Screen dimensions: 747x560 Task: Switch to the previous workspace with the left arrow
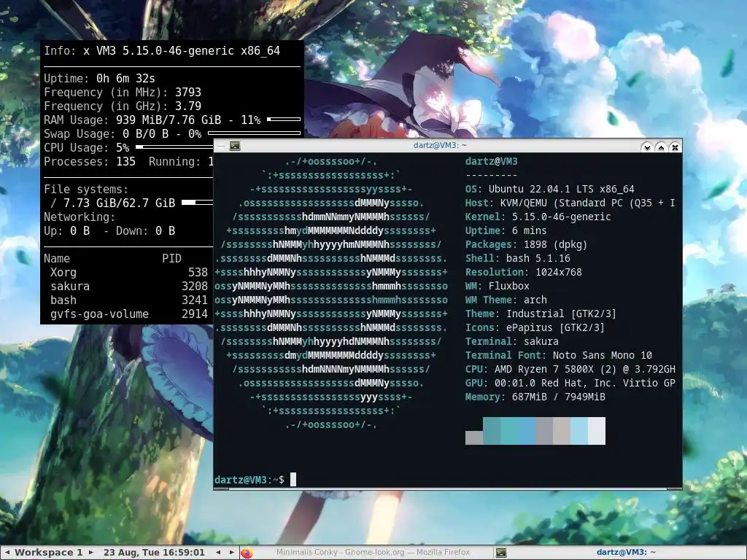[x=7, y=553]
